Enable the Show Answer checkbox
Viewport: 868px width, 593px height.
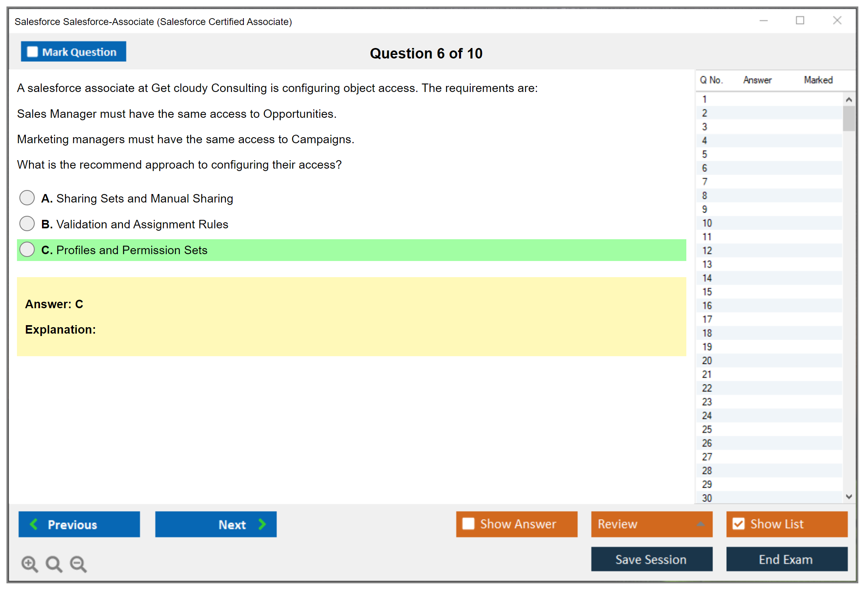coord(468,524)
